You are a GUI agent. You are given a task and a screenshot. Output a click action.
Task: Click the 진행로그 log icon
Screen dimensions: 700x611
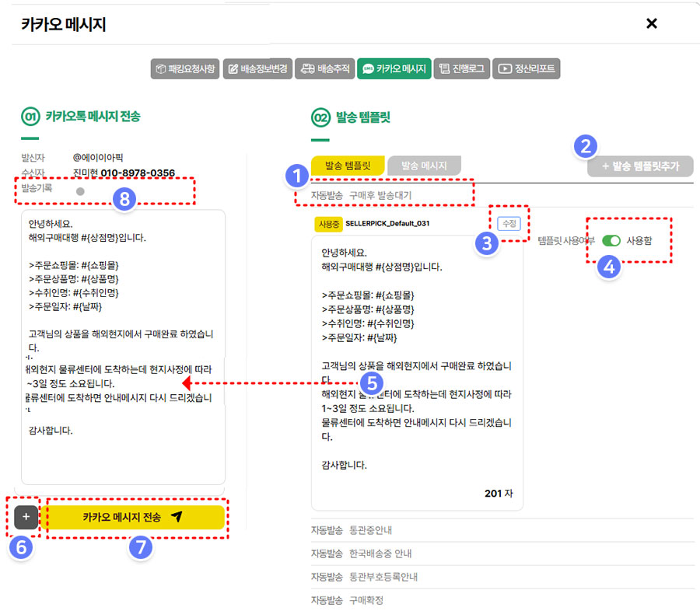tap(445, 69)
